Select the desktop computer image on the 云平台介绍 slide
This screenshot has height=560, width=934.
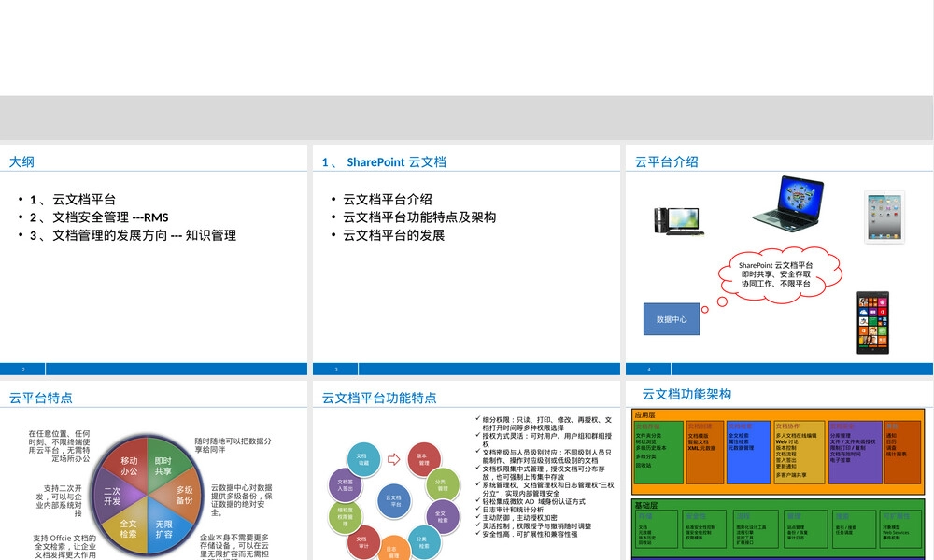[678, 221]
